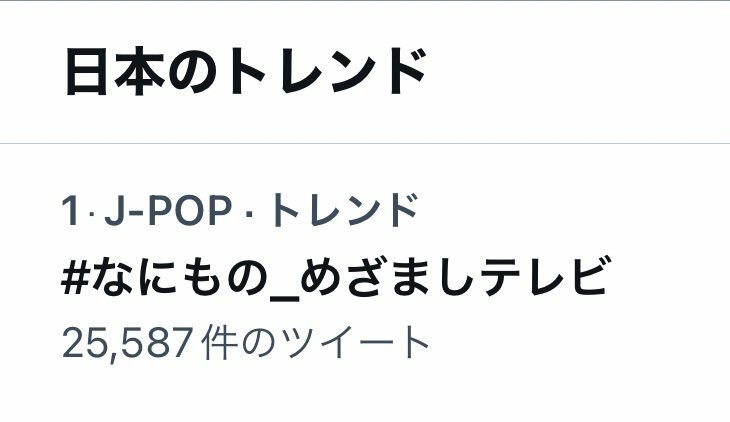Click the bold トレンド word in header
This screenshot has height=422, width=730.
[x=326, y=71]
